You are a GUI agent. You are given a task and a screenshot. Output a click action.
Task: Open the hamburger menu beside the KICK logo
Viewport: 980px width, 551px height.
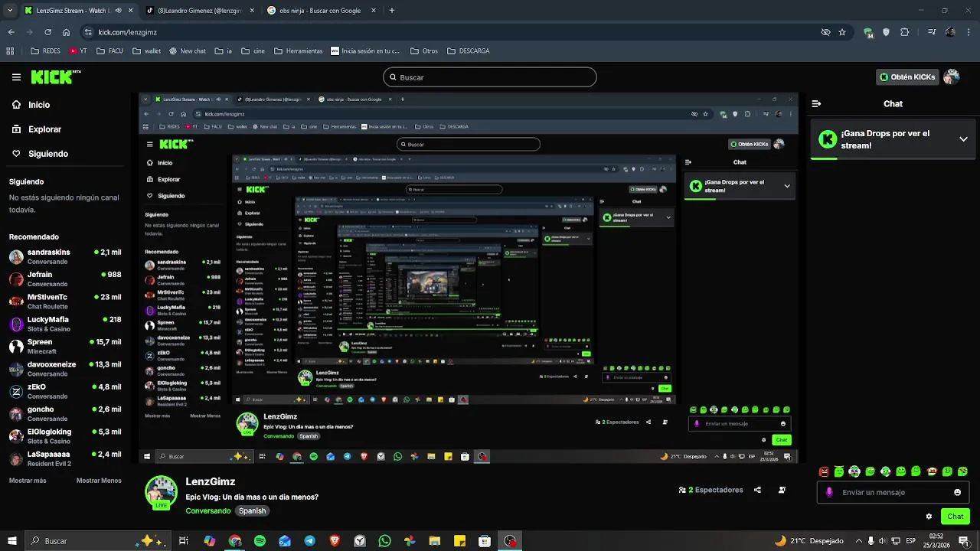tap(16, 77)
